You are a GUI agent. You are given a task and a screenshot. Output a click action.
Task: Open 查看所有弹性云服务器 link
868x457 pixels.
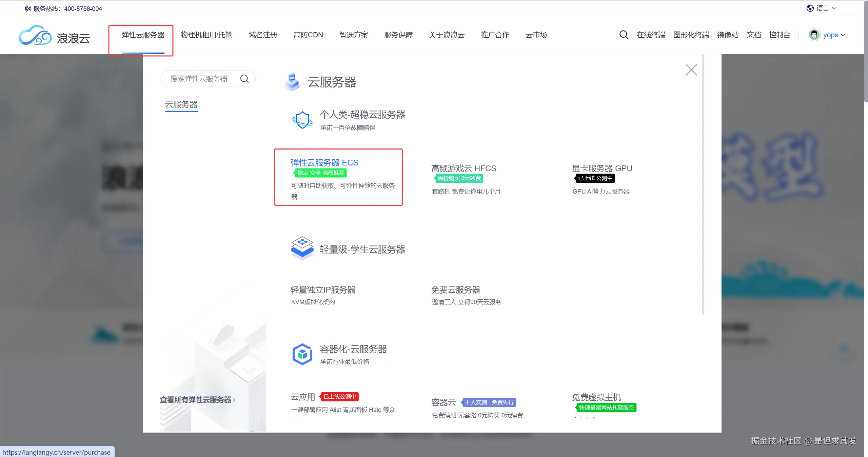pos(198,400)
